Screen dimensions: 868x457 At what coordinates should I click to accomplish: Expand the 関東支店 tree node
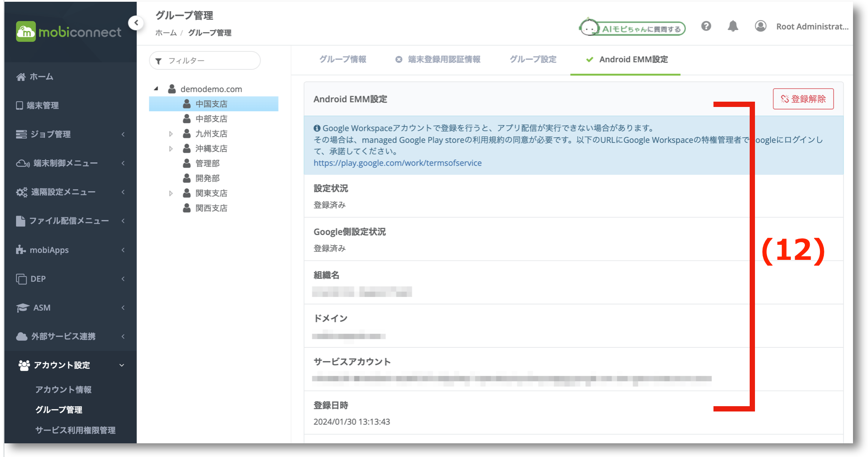[171, 193]
